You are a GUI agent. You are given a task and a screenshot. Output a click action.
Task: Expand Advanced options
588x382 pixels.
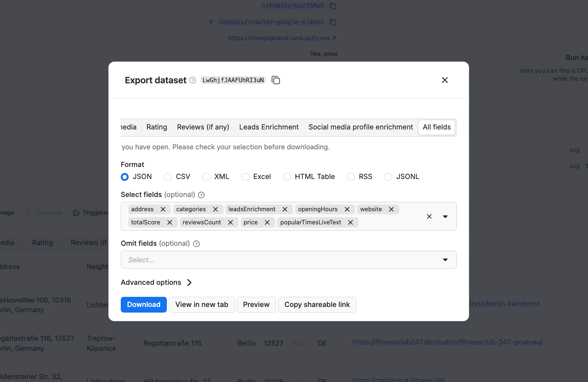(x=156, y=283)
